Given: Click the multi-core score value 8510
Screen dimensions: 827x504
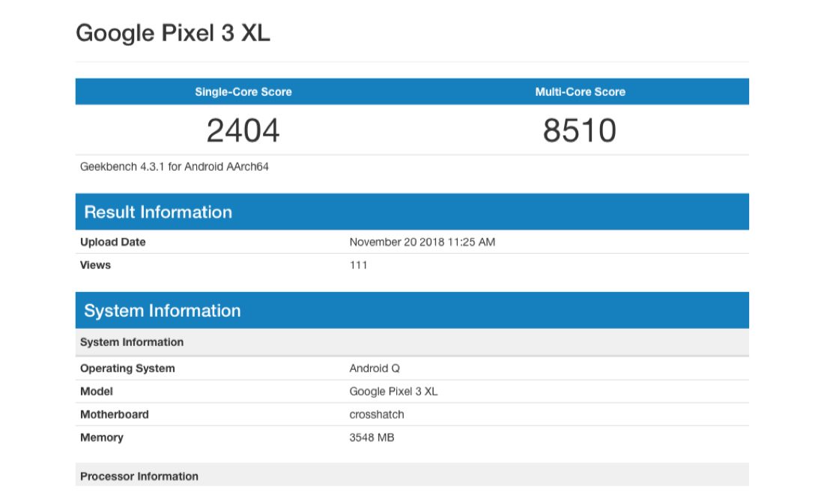Looking at the screenshot, I should coord(580,131).
